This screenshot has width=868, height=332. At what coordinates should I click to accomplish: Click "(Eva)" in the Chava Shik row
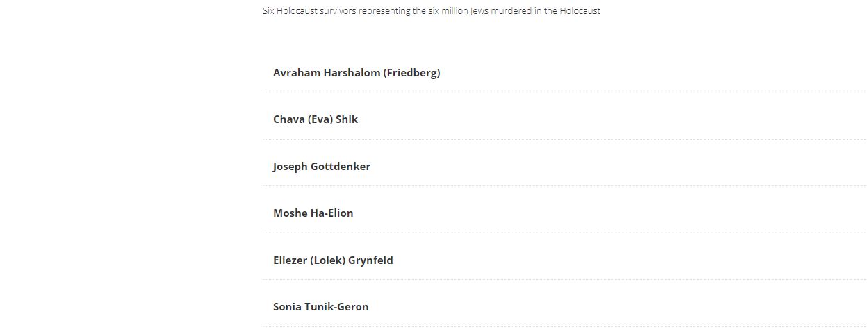(x=320, y=119)
